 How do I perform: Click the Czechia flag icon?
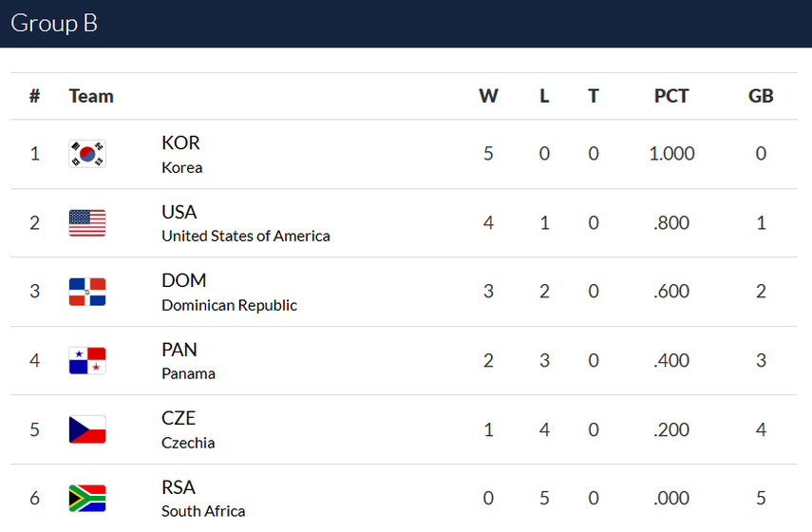click(87, 429)
